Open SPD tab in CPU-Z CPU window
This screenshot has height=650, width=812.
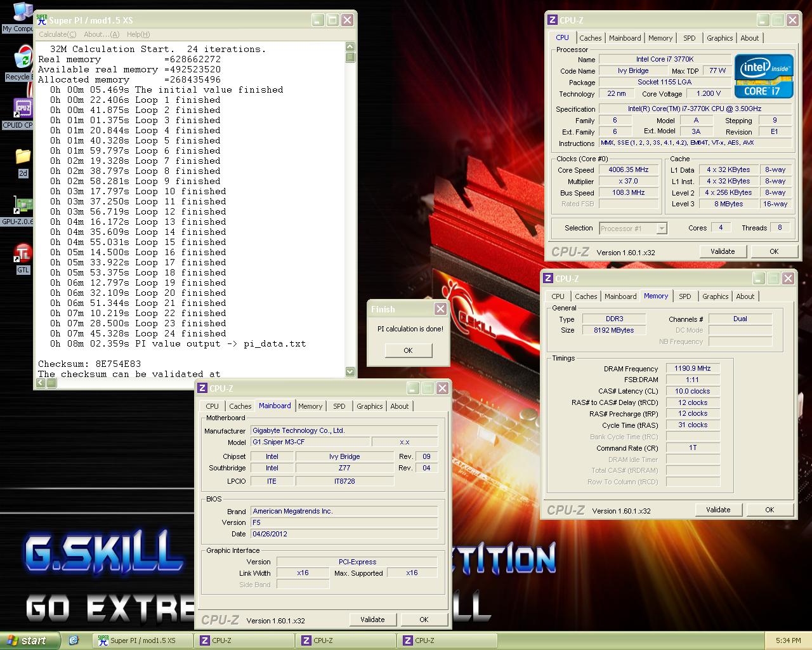(x=689, y=38)
